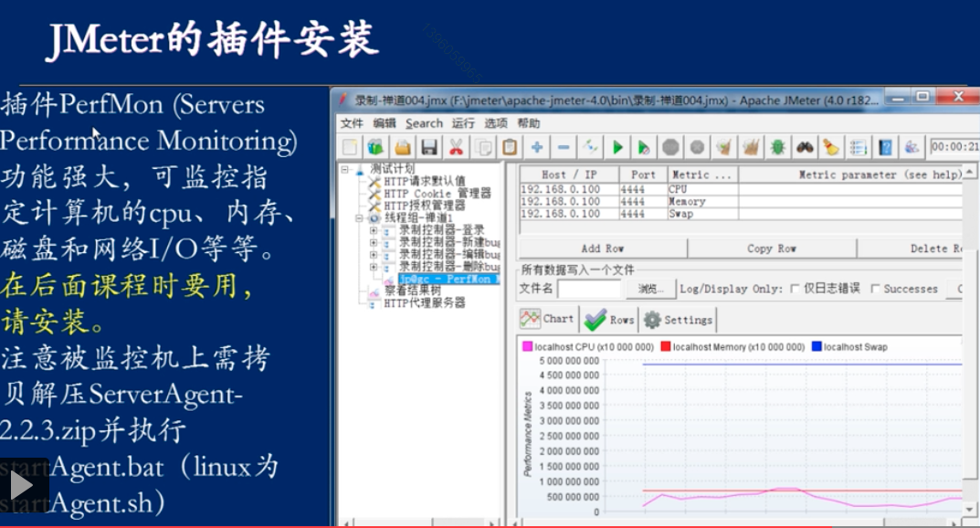Open Help question mark icon

tap(885, 147)
